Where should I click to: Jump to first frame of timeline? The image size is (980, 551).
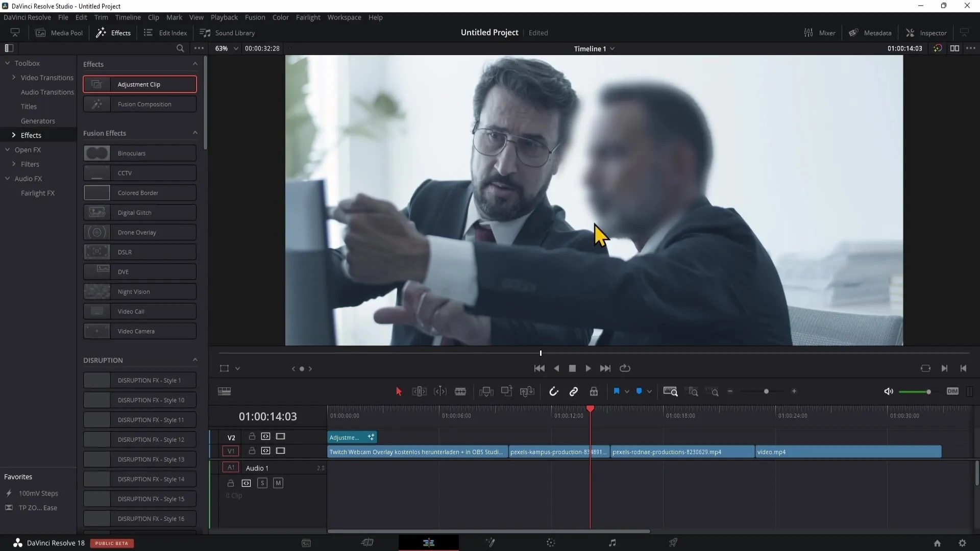tap(539, 368)
